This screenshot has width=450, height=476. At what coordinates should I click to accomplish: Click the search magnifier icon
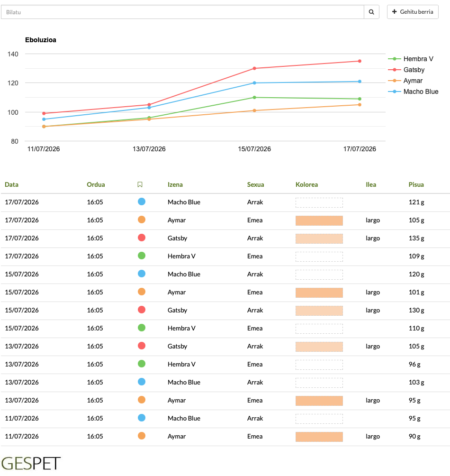(x=371, y=12)
